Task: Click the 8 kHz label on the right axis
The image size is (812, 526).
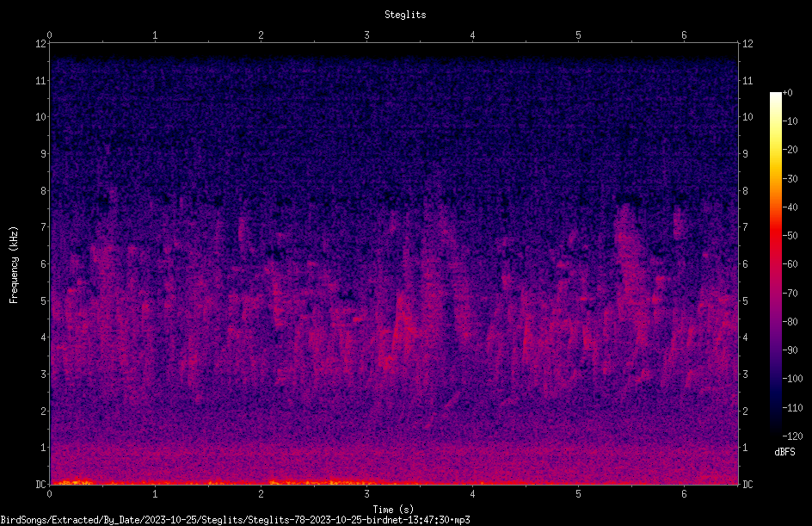Action: pos(745,191)
